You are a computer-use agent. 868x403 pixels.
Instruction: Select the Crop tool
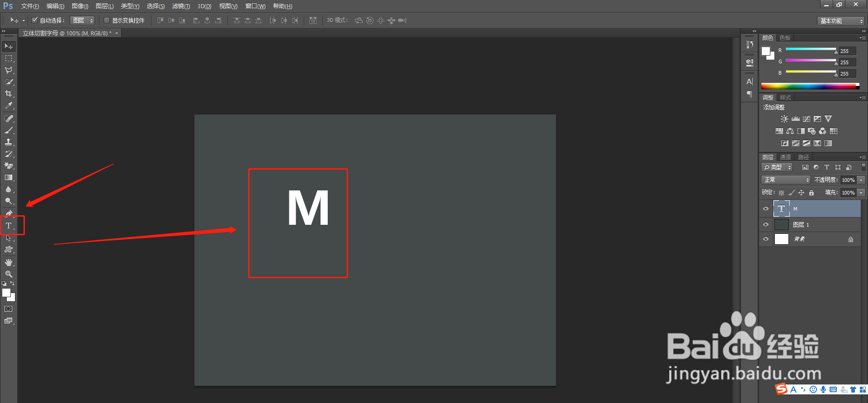[9, 94]
